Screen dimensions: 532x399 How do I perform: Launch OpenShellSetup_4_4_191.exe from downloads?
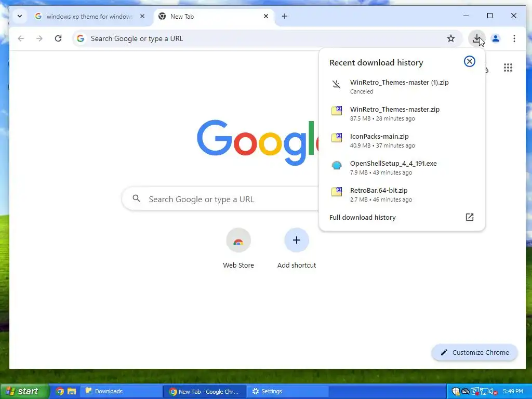tap(402, 168)
